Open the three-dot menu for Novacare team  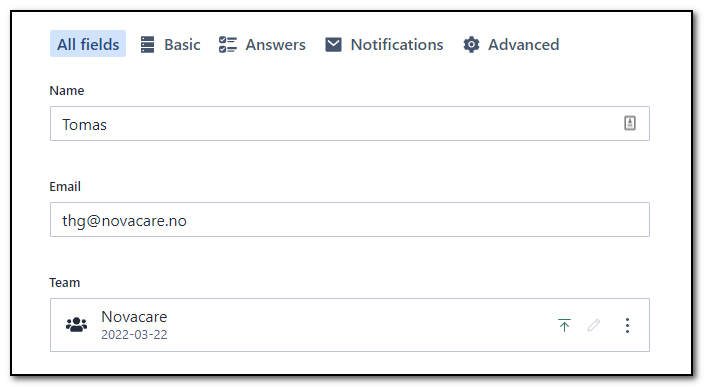pos(628,325)
